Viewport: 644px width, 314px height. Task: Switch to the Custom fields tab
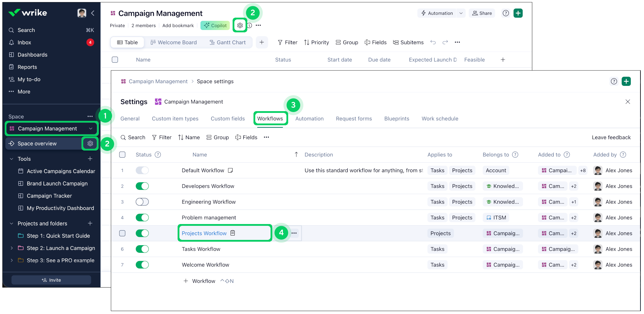point(228,118)
